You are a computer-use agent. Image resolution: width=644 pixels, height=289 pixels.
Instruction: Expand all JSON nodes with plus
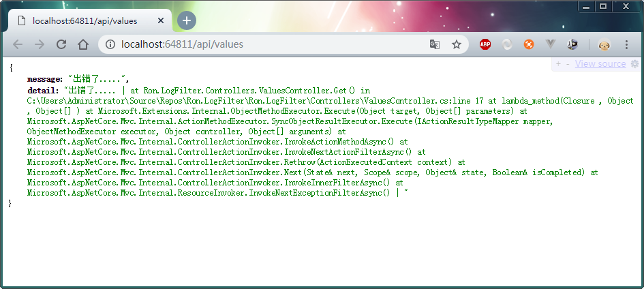558,64
